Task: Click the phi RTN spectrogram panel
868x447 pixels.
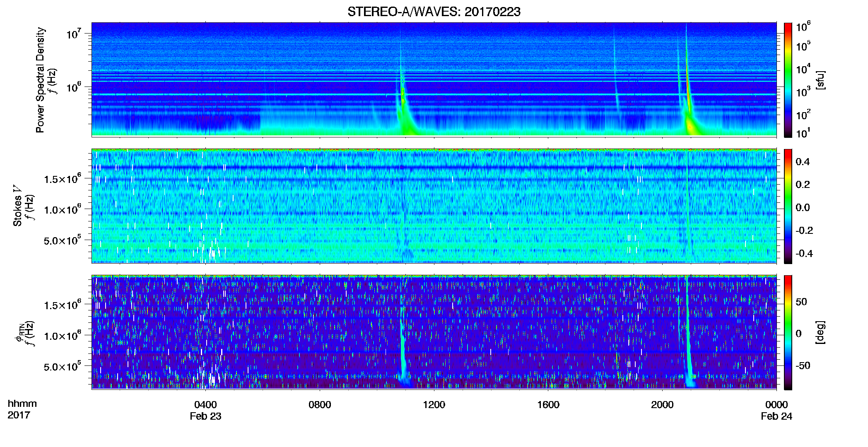Action: (x=434, y=332)
